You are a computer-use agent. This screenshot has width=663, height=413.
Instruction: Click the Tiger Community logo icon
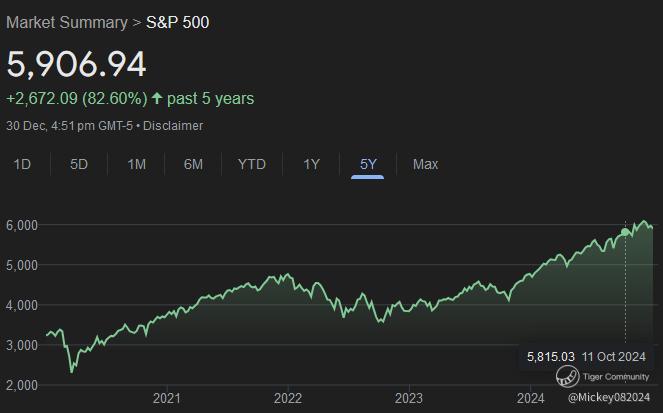tap(568, 376)
